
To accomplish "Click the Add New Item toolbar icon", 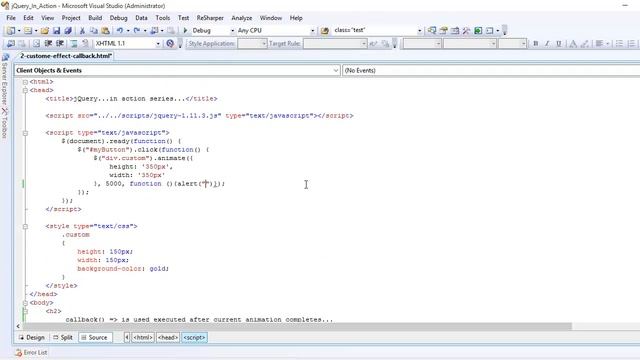I will tap(27, 31).
